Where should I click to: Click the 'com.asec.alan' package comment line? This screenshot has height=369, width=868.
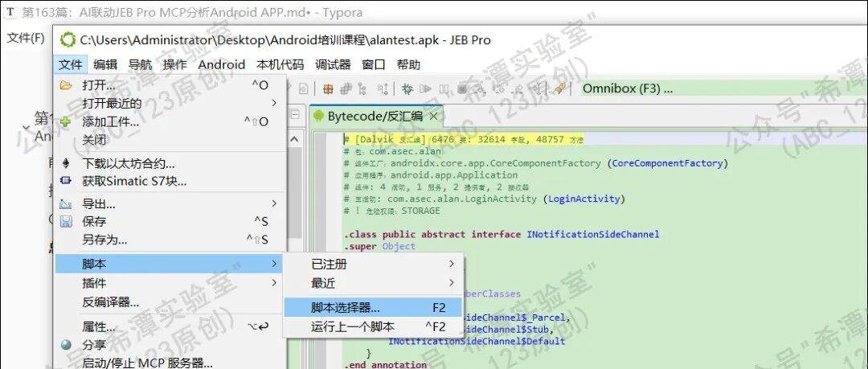tap(392, 151)
